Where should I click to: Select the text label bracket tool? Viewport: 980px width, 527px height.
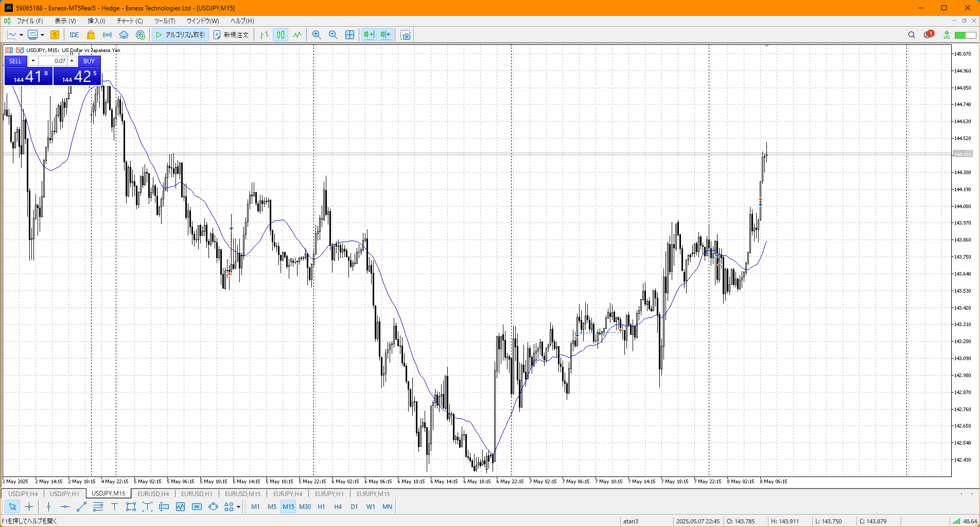pos(147,507)
